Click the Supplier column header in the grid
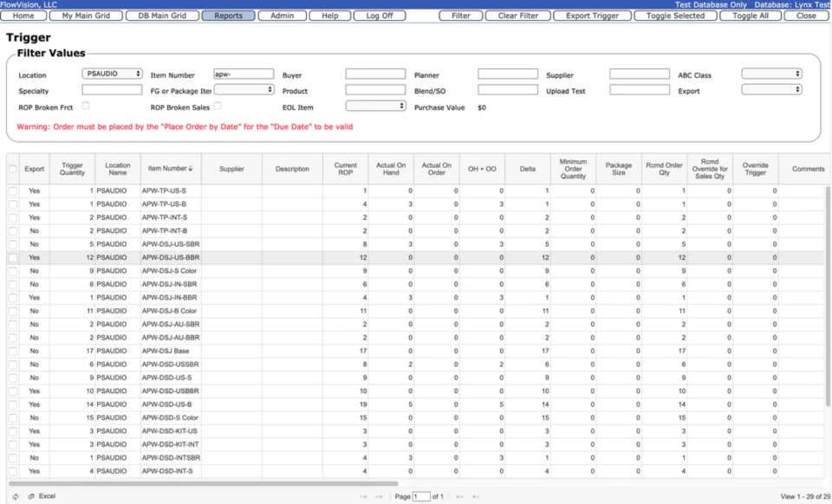 click(231, 169)
